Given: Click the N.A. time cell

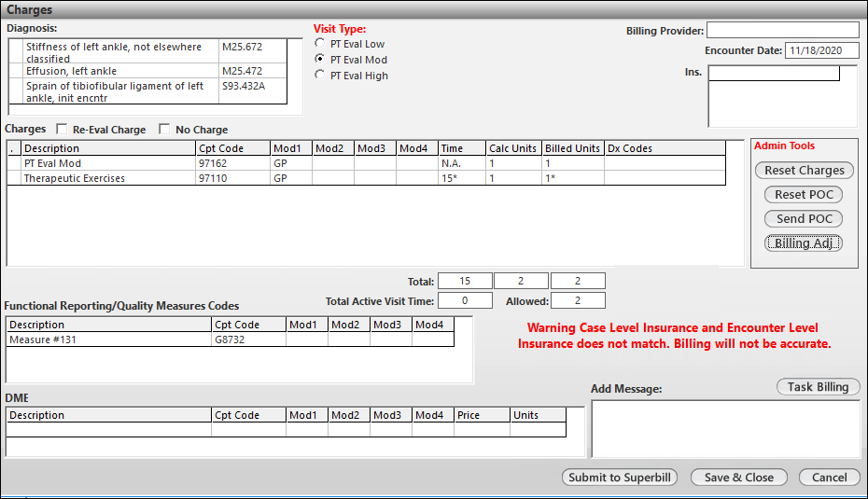Looking at the screenshot, I should pyautogui.click(x=462, y=163).
